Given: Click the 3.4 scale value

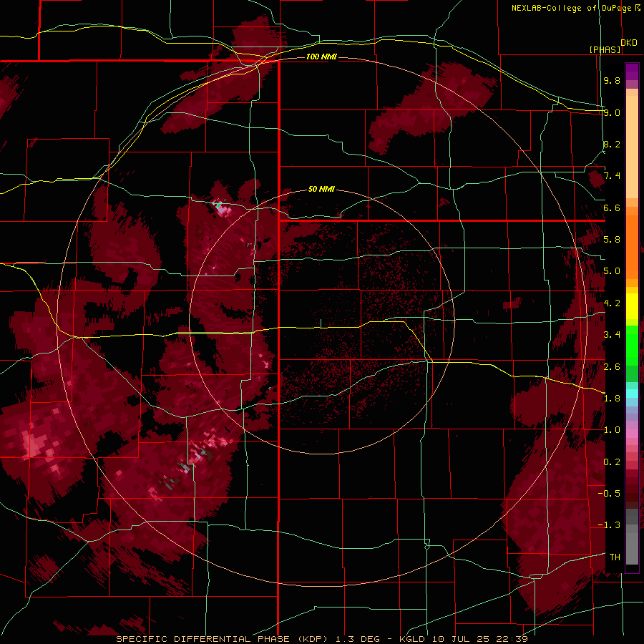Looking at the screenshot, I should 612,335.
